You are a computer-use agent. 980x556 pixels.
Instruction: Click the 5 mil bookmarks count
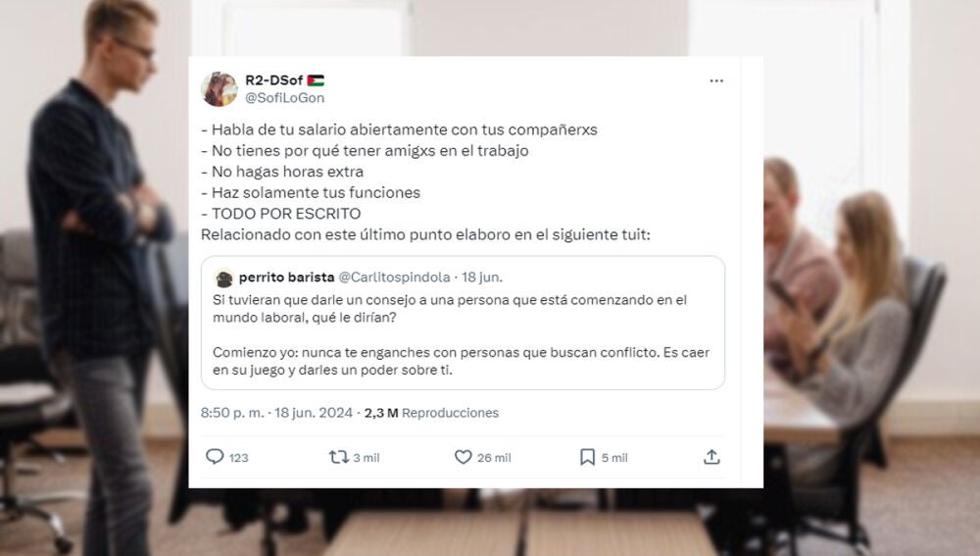point(614,458)
